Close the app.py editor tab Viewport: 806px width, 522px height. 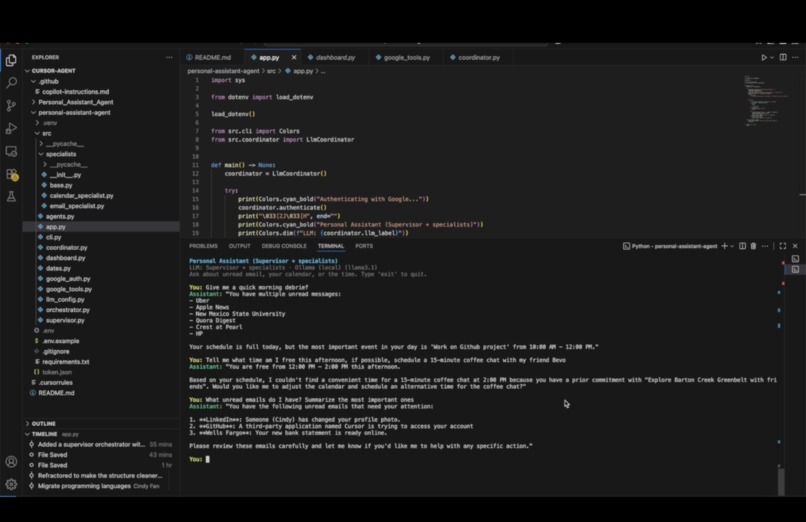pyautogui.click(x=294, y=58)
